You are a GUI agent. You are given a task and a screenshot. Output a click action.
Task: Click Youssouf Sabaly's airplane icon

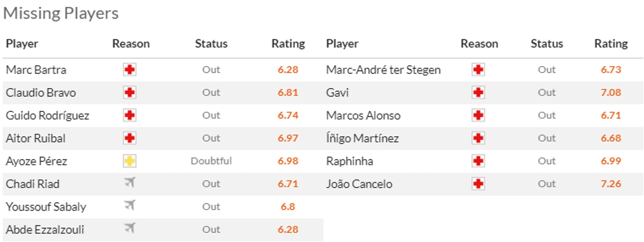[x=129, y=206]
